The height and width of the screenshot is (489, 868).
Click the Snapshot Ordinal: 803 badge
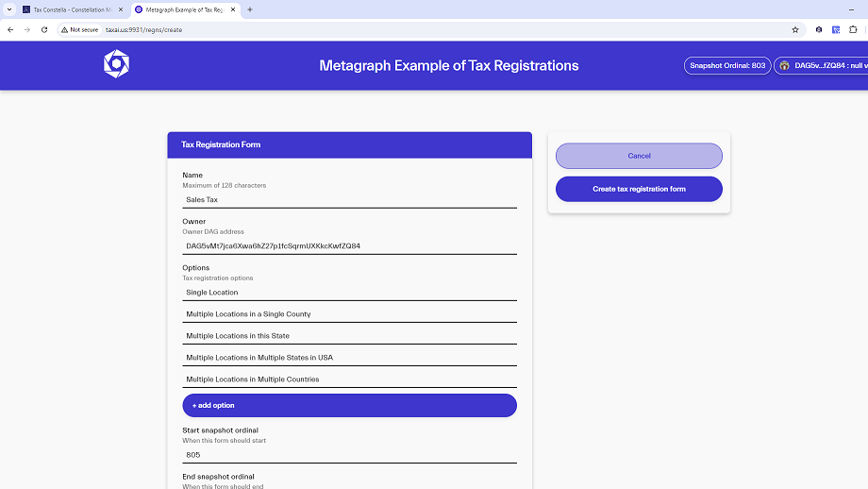727,65
